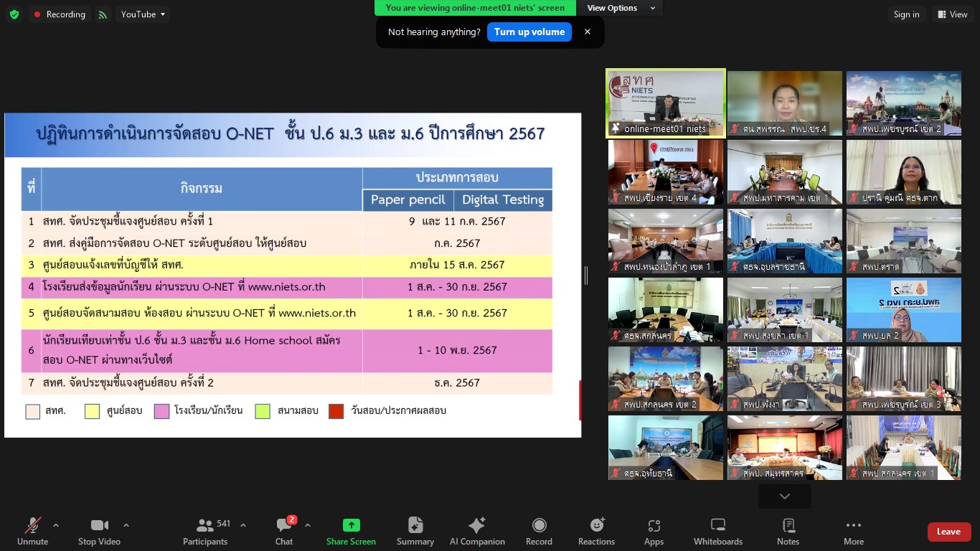Select the สพป.พังงา video tile
This screenshot has width=980, height=551.
pos(785,379)
